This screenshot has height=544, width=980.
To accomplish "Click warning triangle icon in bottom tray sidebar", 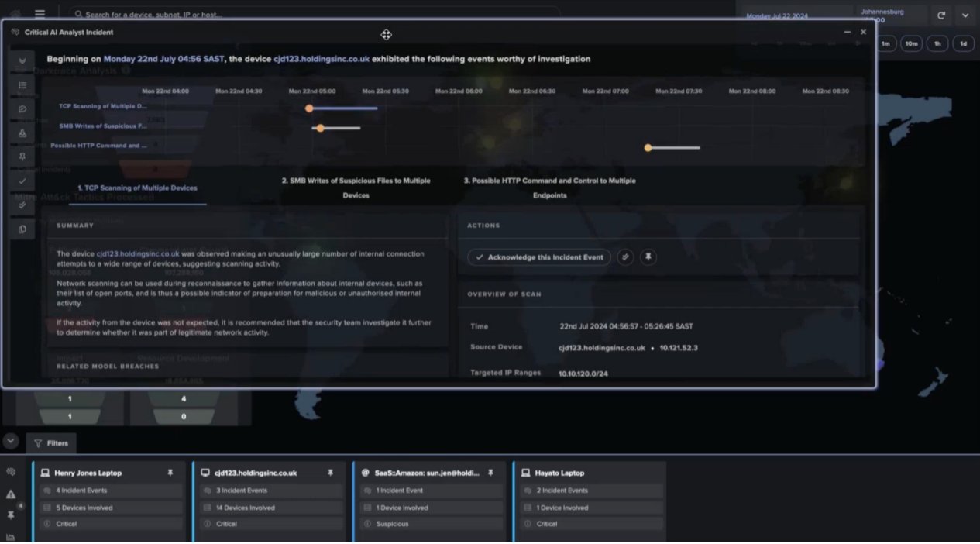I will [x=11, y=494].
